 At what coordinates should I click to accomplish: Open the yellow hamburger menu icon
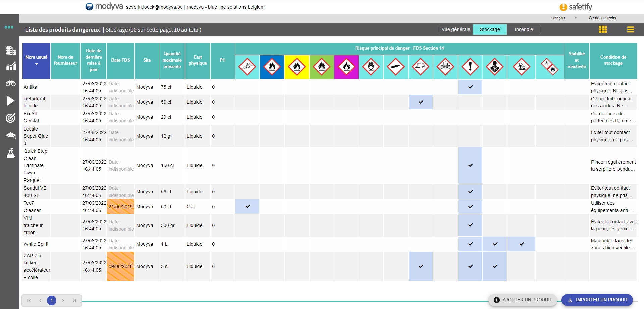pyautogui.click(x=631, y=30)
